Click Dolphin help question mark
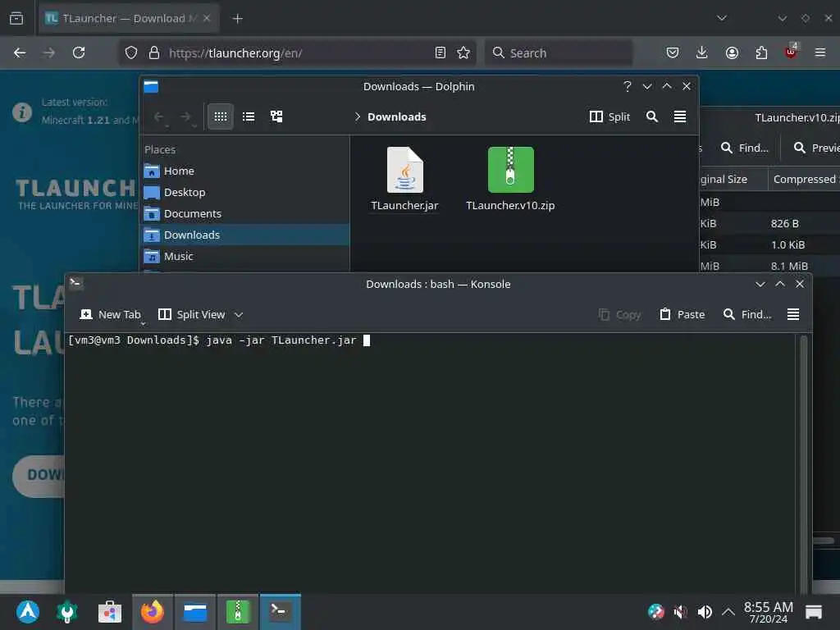The height and width of the screenshot is (630, 840). point(628,86)
